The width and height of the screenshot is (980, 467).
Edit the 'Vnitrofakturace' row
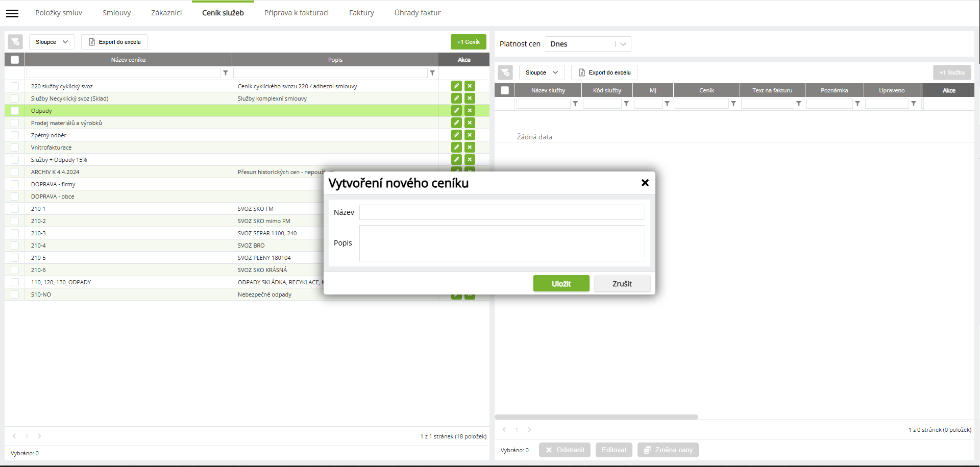456,148
